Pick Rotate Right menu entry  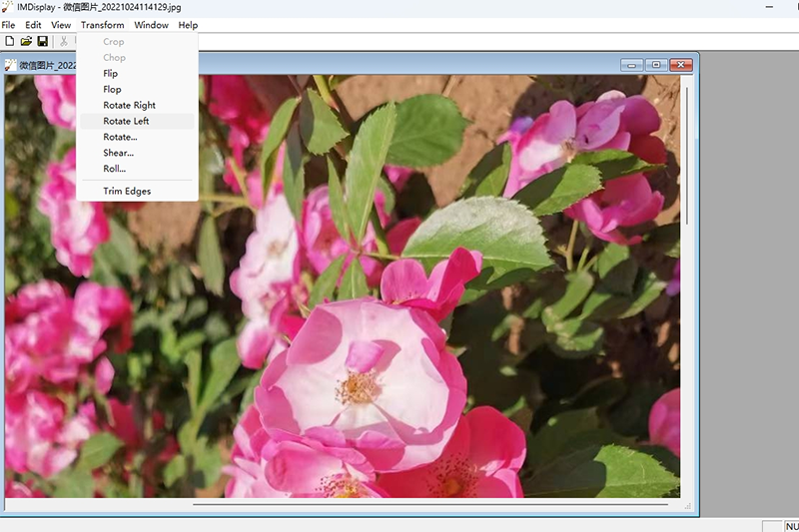[x=129, y=106]
